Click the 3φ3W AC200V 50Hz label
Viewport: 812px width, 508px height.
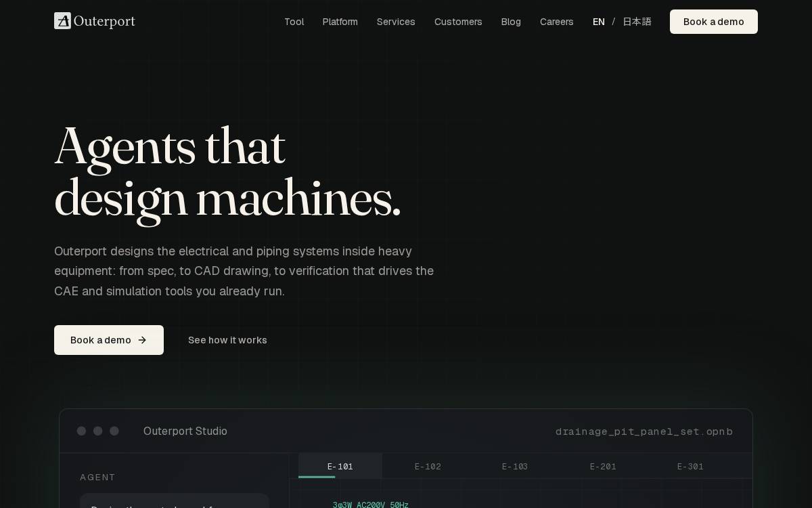371,505
